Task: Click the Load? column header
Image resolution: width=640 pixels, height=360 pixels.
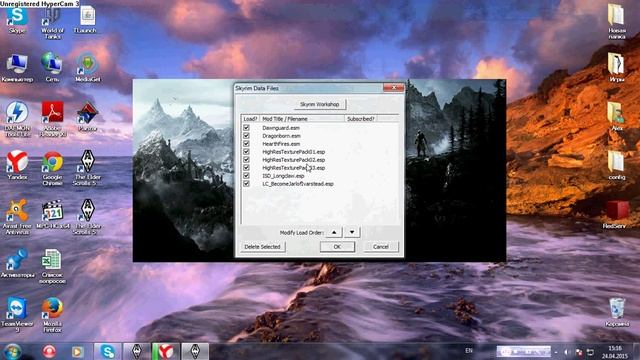Action: [x=250, y=119]
